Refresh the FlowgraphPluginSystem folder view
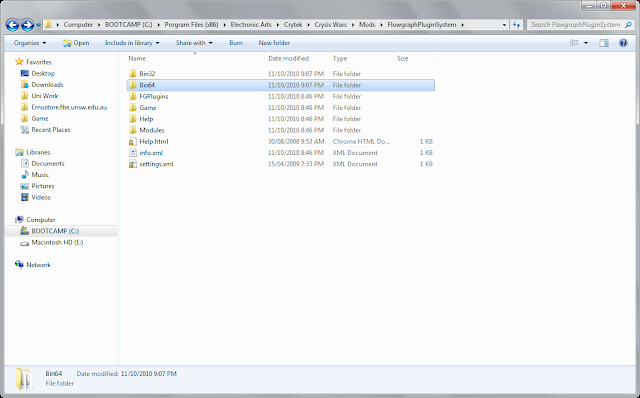The image size is (640, 398). (x=516, y=25)
